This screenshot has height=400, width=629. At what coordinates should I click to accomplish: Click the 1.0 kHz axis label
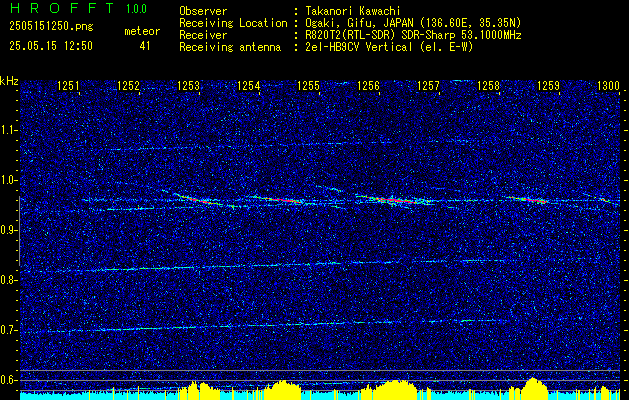[x=8, y=181]
